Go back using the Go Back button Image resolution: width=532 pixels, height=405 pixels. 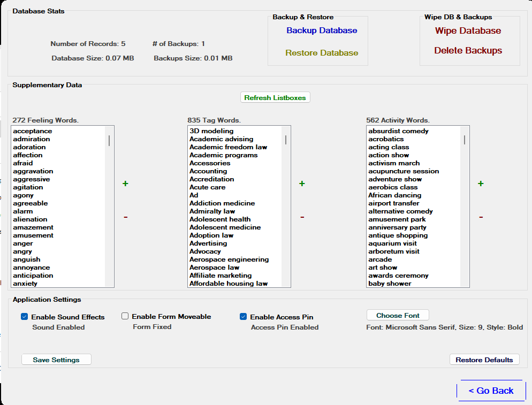pos(491,391)
